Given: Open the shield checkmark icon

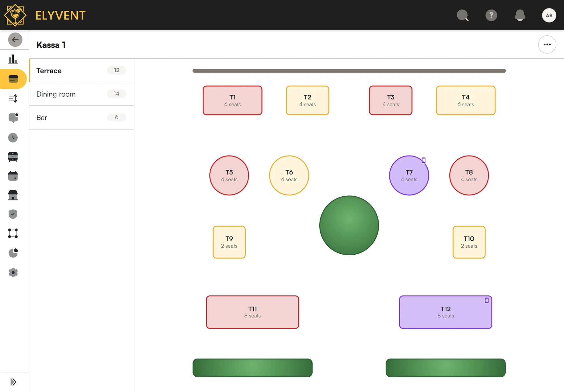Looking at the screenshot, I should pos(13,214).
